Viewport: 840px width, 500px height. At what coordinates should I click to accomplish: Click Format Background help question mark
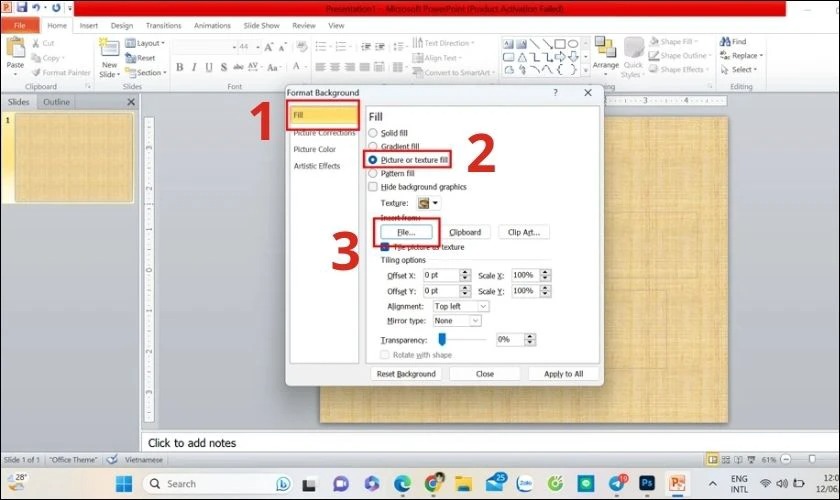coord(556,92)
